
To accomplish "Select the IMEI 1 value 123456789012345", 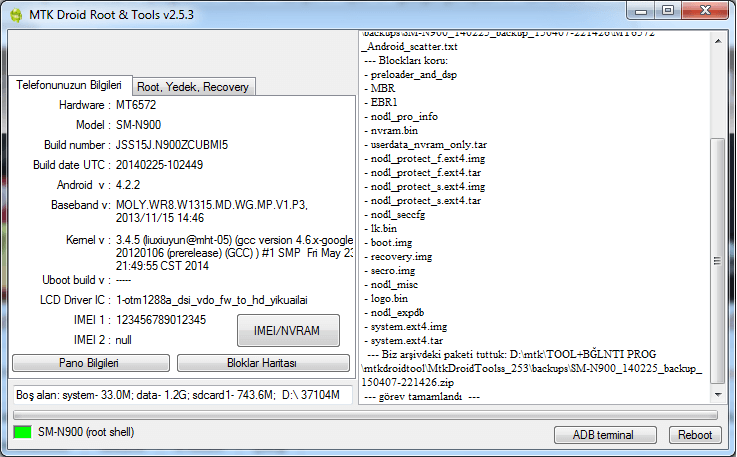I will 162,320.
